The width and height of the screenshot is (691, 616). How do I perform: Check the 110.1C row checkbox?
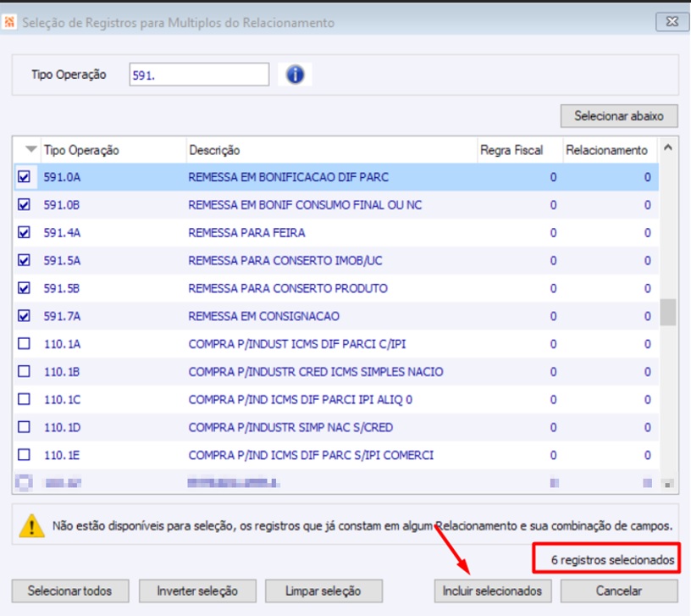click(x=24, y=399)
